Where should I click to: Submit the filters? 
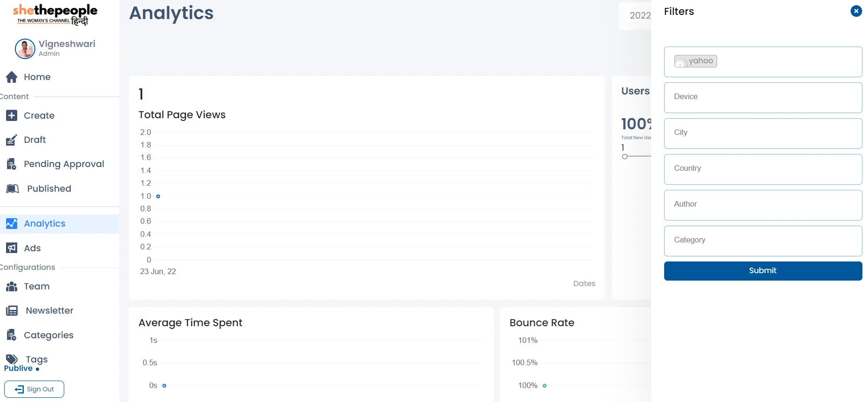(763, 271)
